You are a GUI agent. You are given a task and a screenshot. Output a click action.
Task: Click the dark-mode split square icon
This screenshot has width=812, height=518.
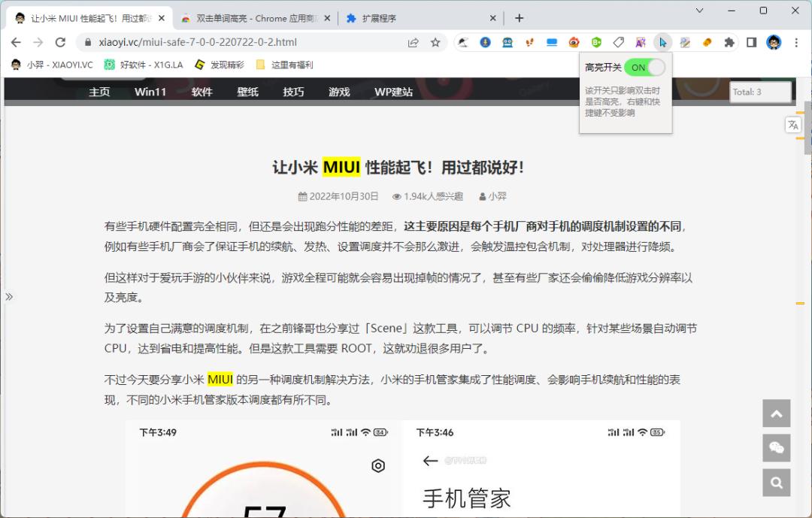[x=753, y=43]
